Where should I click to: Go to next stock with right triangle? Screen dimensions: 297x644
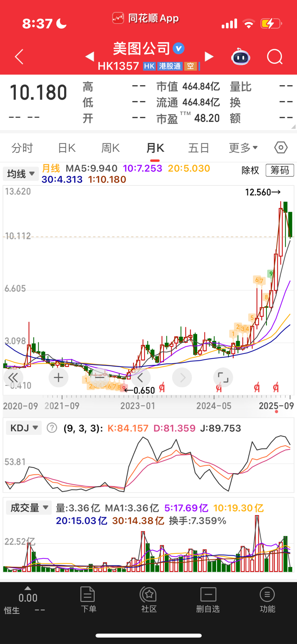(x=209, y=57)
